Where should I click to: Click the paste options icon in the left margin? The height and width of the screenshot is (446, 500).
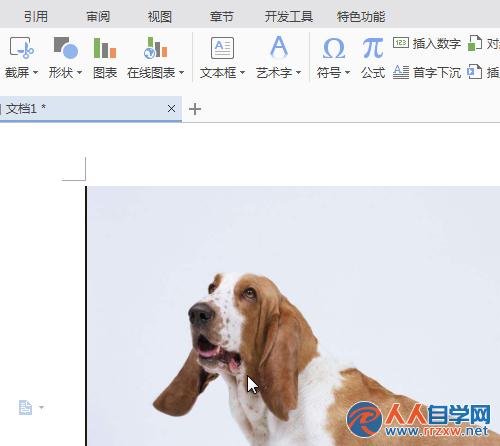click(x=25, y=407)
